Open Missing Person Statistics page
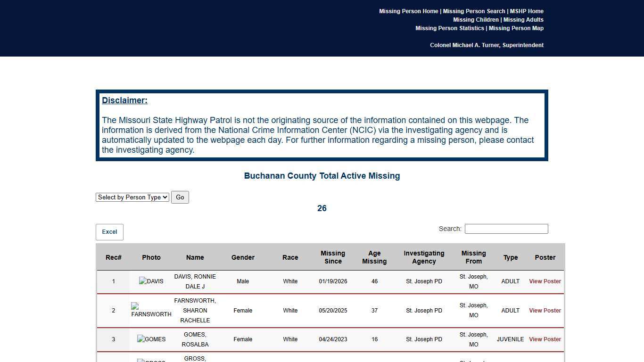 pyautogui.click(x=449, y=28)
